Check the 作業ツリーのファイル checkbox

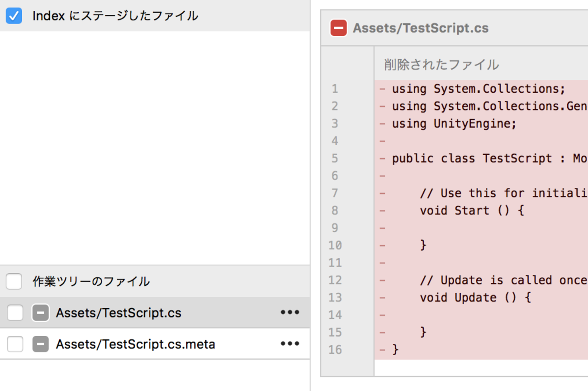pyautogui.click(x=14, y=281)
